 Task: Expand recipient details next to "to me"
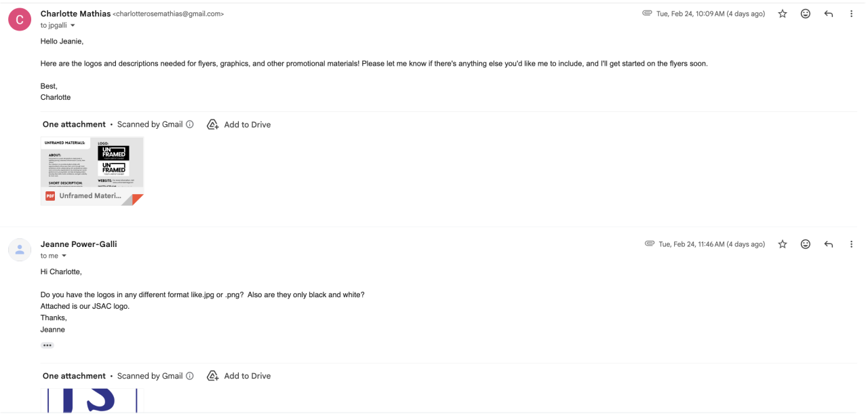tap(64, 256)
